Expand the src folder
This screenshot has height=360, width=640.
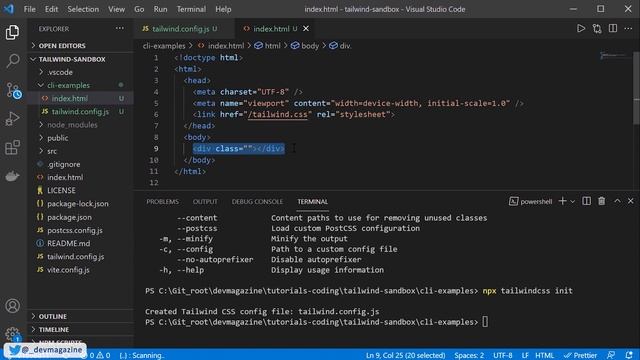click(52, 151)
